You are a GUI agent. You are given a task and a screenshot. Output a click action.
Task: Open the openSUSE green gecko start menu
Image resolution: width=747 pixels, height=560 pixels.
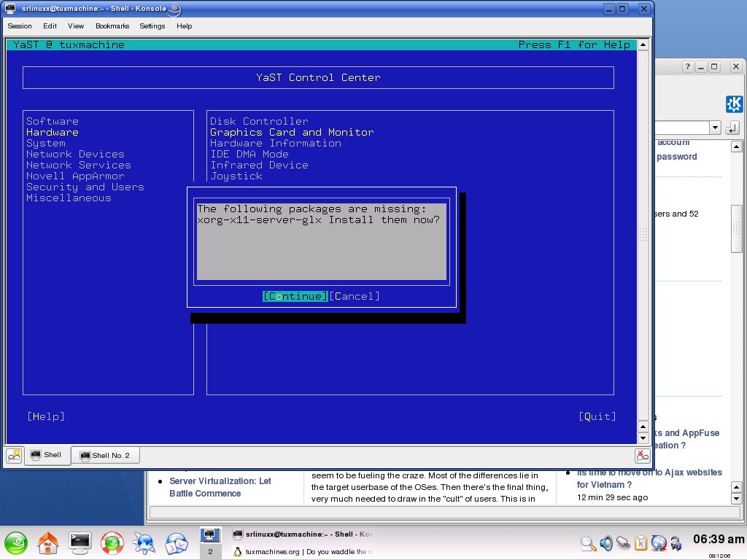16,543
